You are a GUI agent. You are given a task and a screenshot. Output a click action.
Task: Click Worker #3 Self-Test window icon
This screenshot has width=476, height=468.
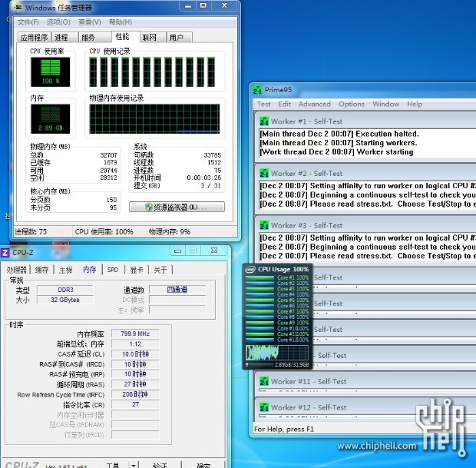click(264, 225)
